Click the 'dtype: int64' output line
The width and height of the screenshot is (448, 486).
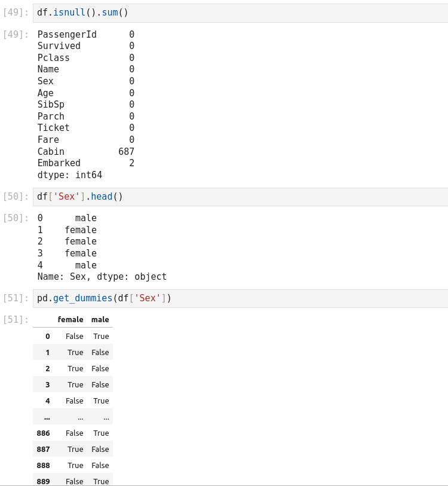70,175
